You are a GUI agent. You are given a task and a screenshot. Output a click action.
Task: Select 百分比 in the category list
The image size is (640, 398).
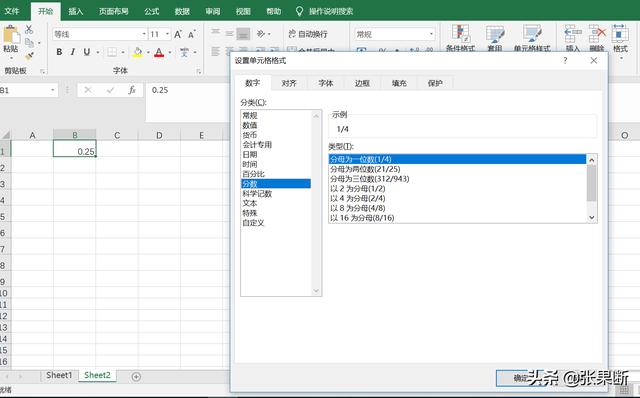pyautogui.click(x=253, y=174)
